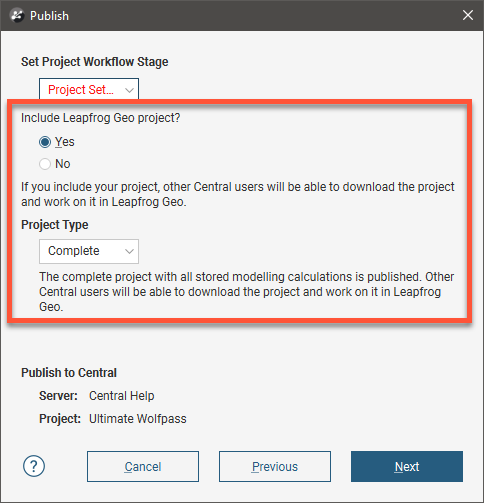Click the Leapfrog logo in title bar
This screenshot has width=484, height=503.
coord(17,15)
